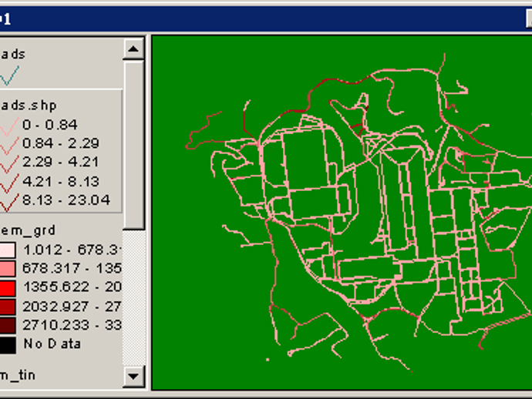532x399 pixels.
Task: Click the 0 - 0.84 line symbol
Action: [x=8, y=126]
